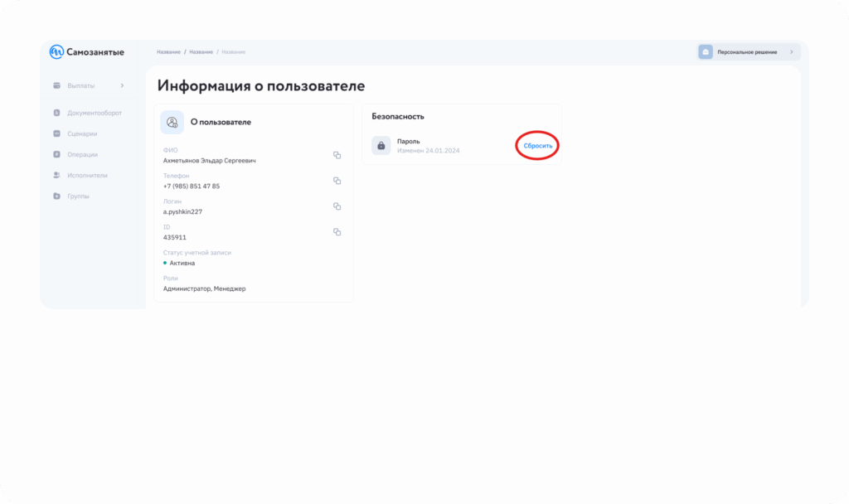Copy the ФИО value
The width and height of the screenshot is (849, 504).
(x=337, y=155)
